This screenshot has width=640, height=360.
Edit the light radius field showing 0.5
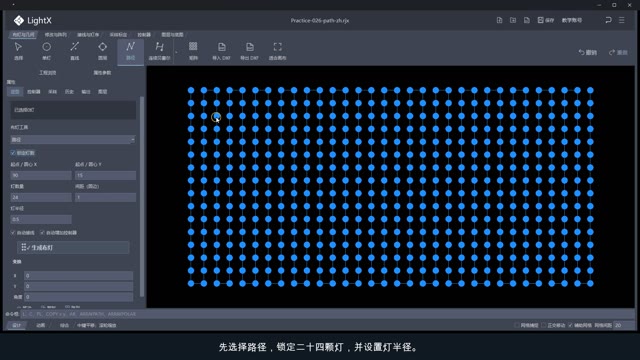(41, 220)
